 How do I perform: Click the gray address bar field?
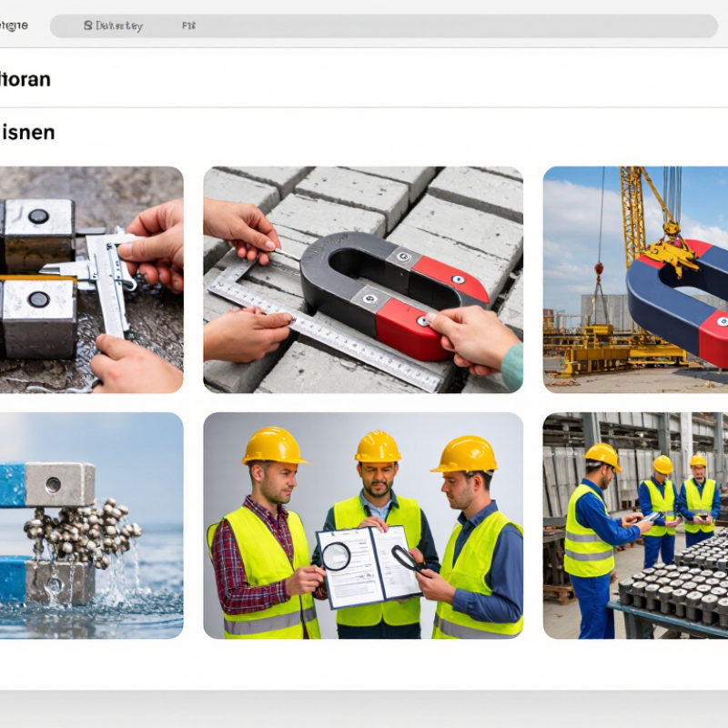click(384, 26)
